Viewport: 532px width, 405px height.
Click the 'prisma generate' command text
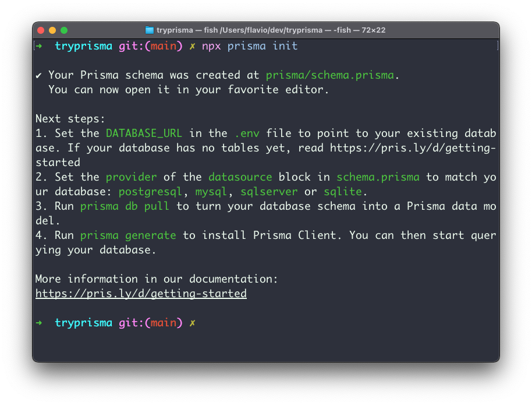click(128, 235)
